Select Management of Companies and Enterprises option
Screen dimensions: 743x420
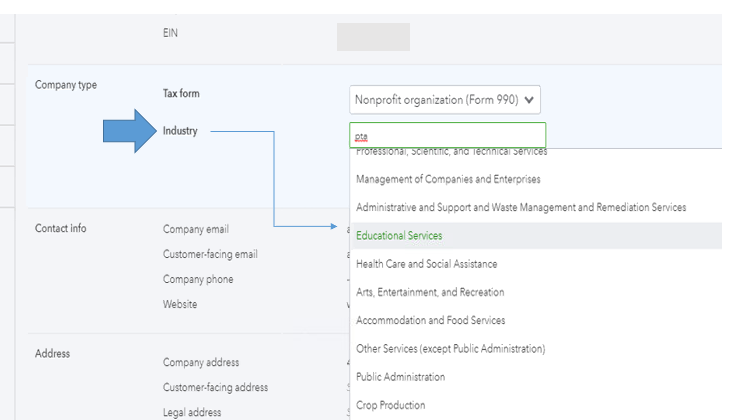448,179
